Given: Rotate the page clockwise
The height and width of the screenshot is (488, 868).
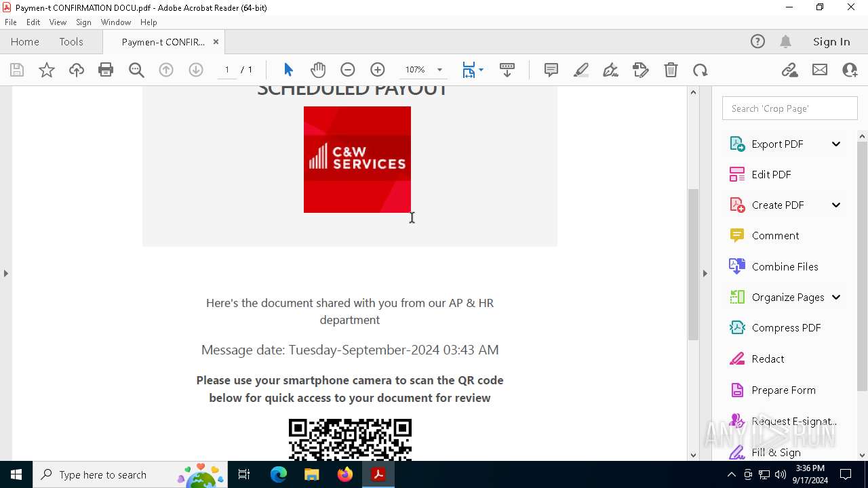Looking at the screenshot, I should 701,70.
